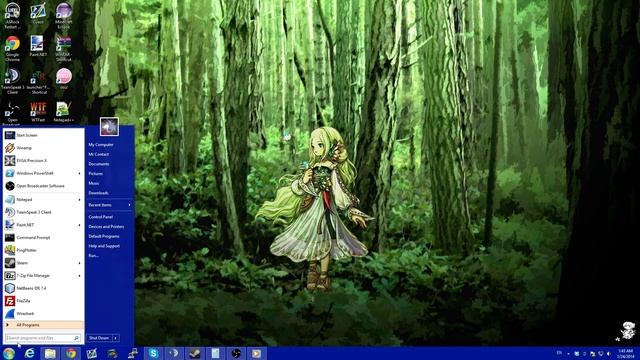Viewport: 640px width, 360px height.
Task: Select TeamSpeak 3 Client desktop shortcut
Action: point(12,81)
